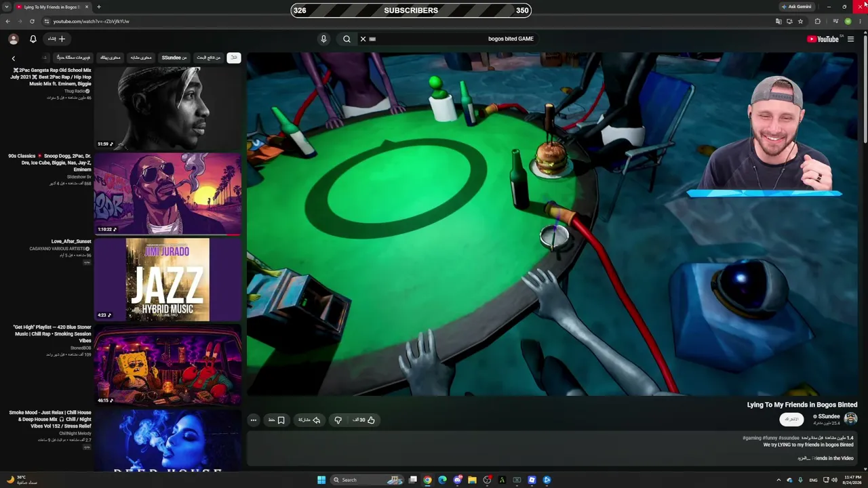Select the 'محتوى يهمّك' filter chip
Viewport: 868px width, 488px height.
[x=111, y=58]
